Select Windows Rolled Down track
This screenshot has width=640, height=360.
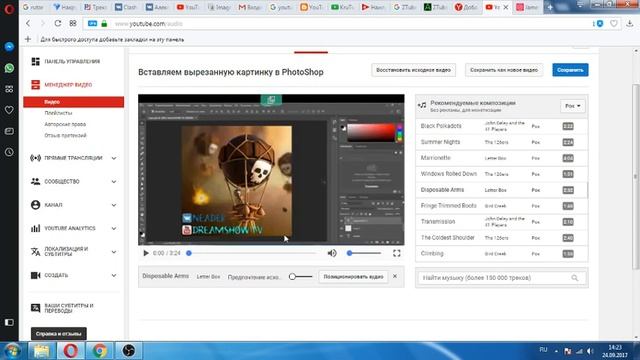coord(502,174)
